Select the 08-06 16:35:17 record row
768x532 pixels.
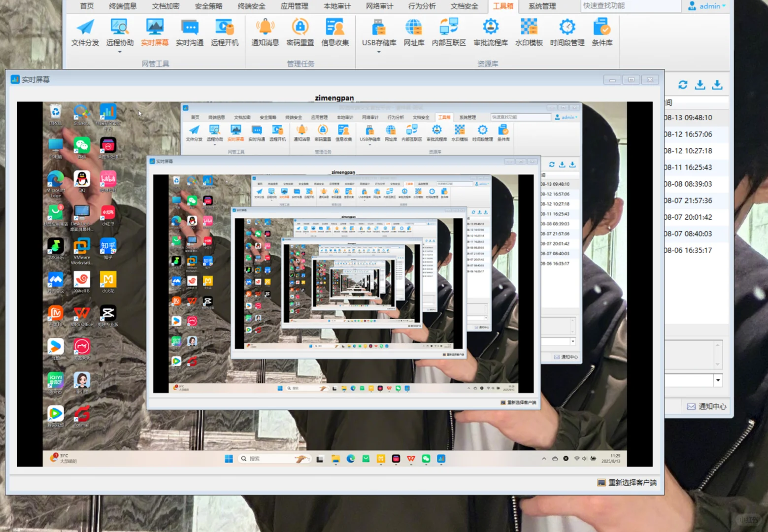696,250
